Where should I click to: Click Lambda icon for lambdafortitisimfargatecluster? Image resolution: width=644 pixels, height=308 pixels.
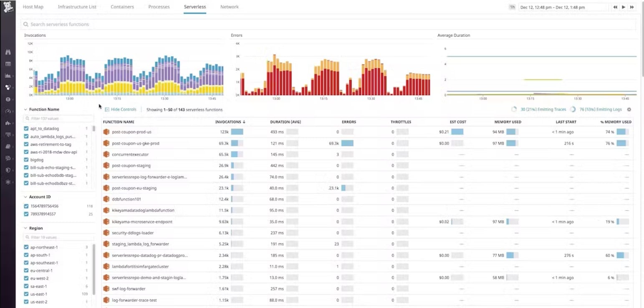[x=106, y=266]
